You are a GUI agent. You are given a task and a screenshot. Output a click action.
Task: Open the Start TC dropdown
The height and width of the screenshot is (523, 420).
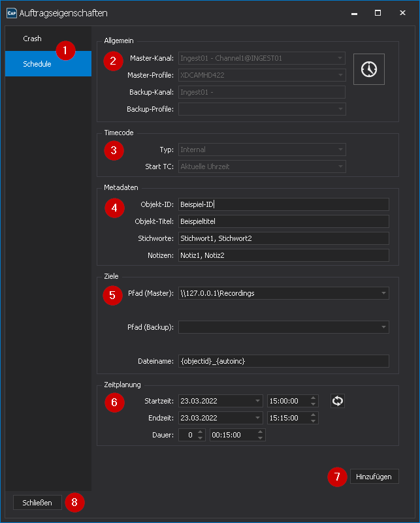[x=262, y=166]
